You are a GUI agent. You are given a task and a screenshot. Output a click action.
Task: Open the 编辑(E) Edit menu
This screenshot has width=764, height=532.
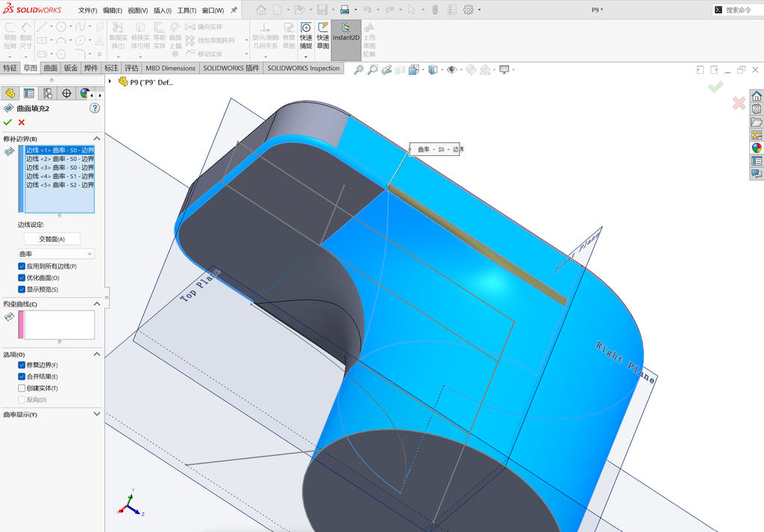113,10
